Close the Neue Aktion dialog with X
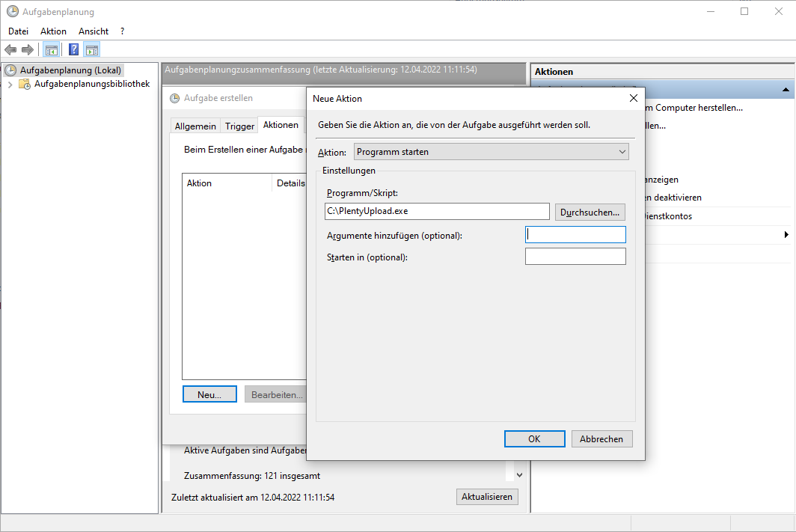The image size is (796, 532). point(633,98)
